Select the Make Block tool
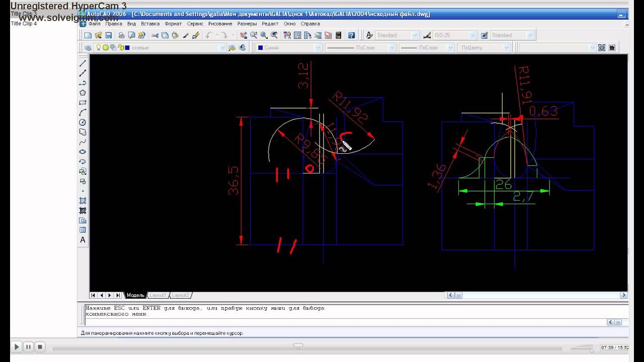The image size is (644, 362). click(83, 181)
